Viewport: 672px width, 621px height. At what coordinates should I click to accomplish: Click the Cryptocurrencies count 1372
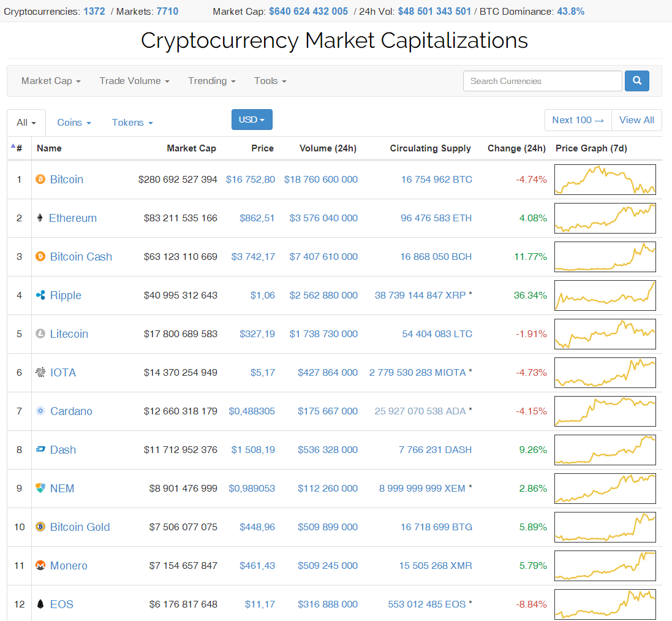94,11
